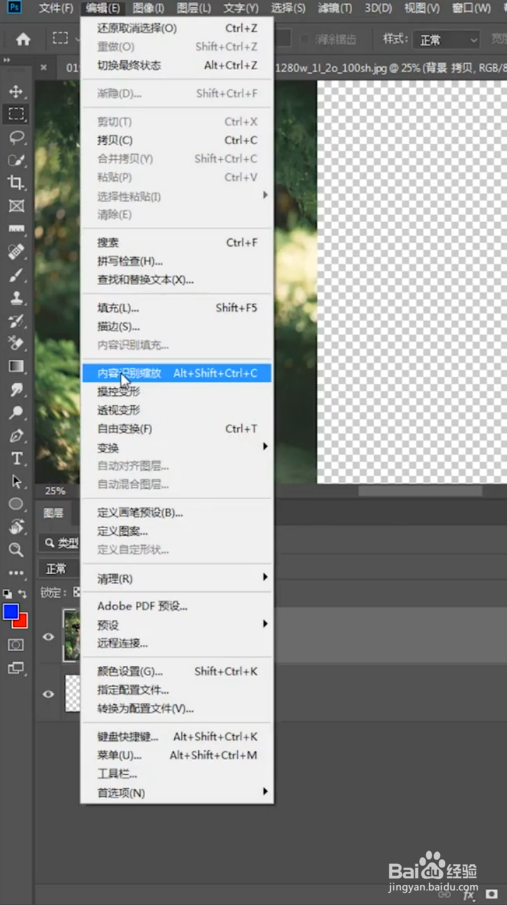Open the 文件(F) menu
Viewport: 507px width, 905px height.
tap(56, 8)
